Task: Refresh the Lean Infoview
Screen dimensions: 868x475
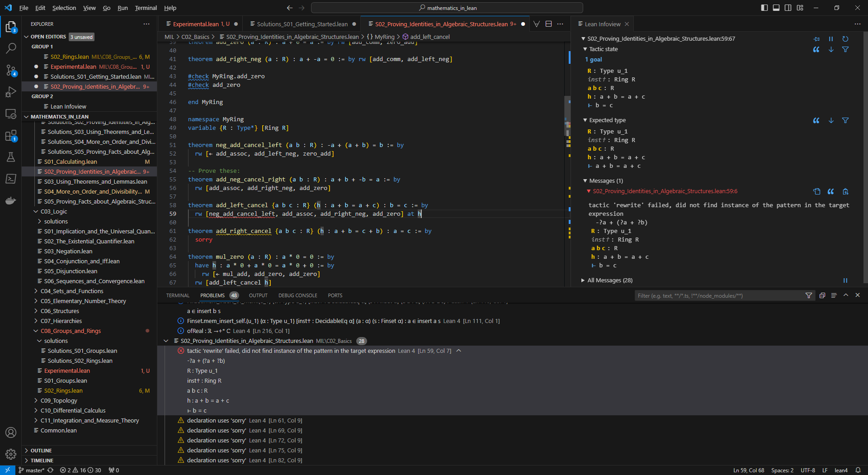Action: pos(845,39)
